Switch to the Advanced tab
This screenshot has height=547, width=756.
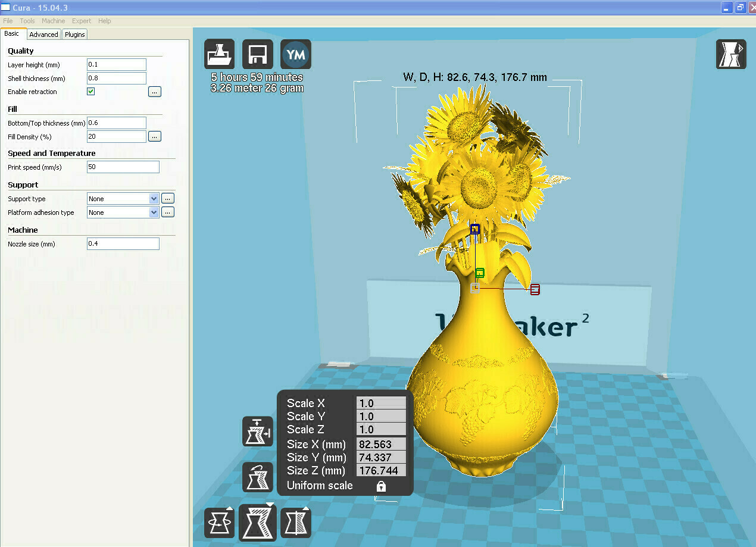pyautogui.click(x=44, y=35)
